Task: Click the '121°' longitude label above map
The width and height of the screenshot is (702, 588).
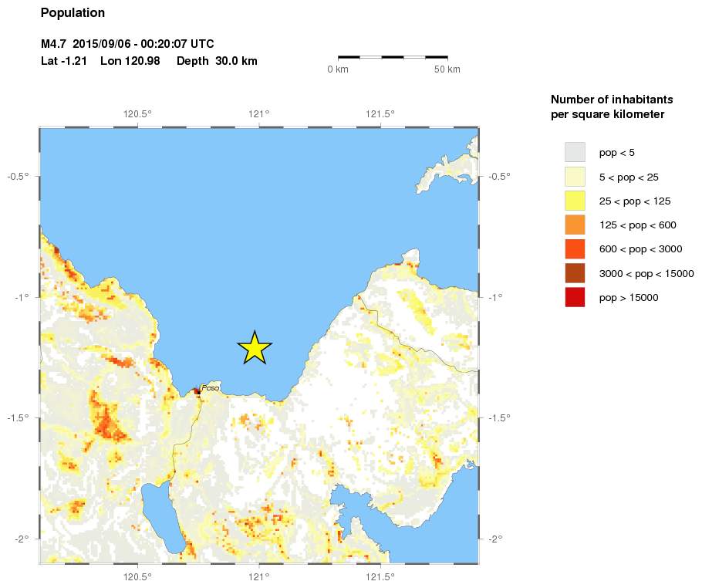Action: click(x=258, y=114)
